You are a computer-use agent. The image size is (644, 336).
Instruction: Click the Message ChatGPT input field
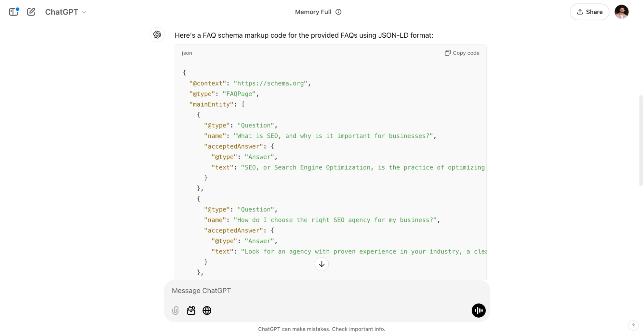pos(290,291)
